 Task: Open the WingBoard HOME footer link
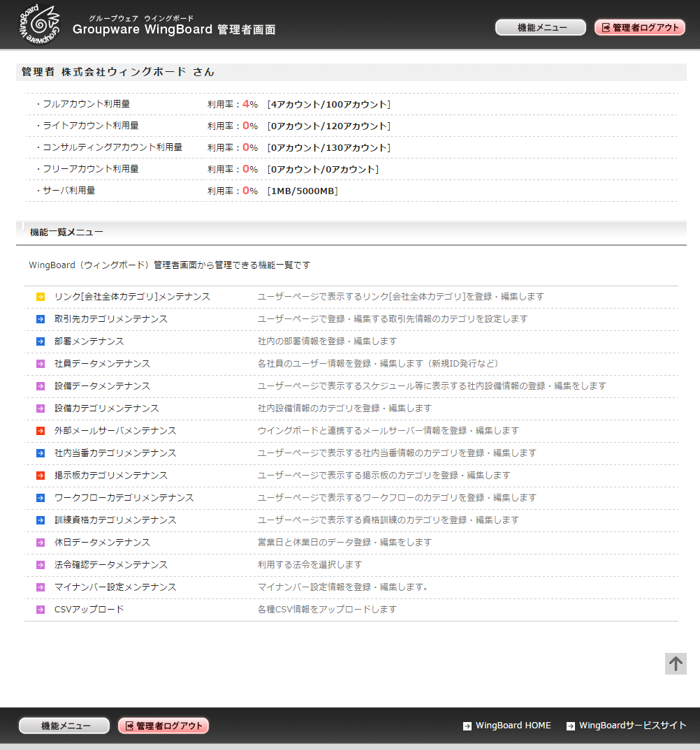[513, 726]
